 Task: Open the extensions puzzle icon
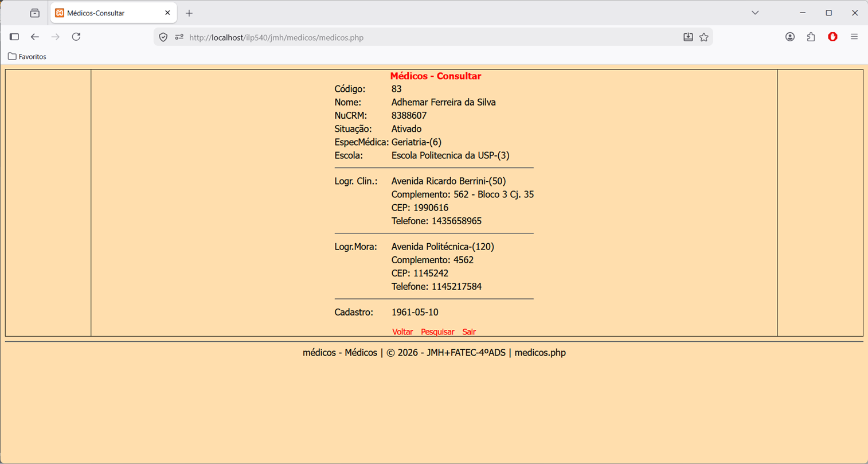click(811, 37)
